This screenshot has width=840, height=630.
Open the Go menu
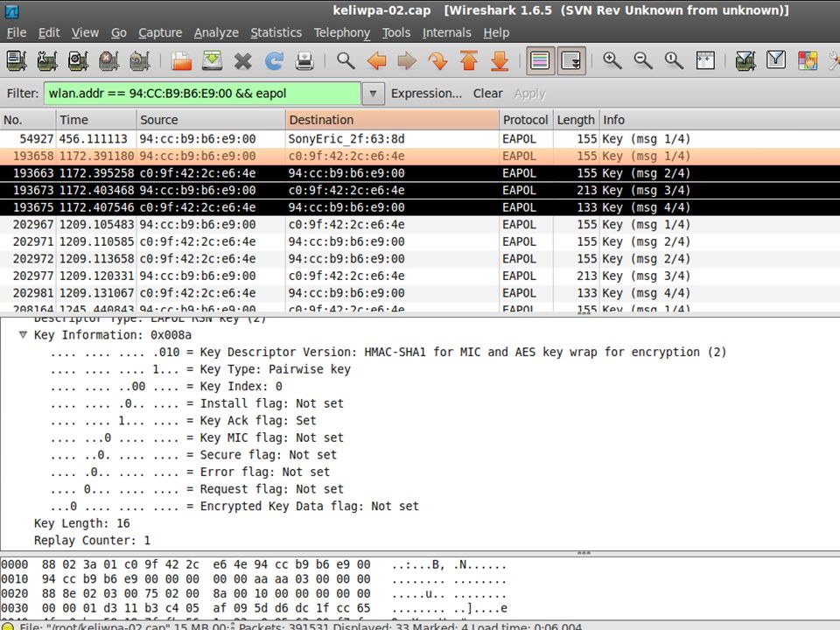click(119, 32)
